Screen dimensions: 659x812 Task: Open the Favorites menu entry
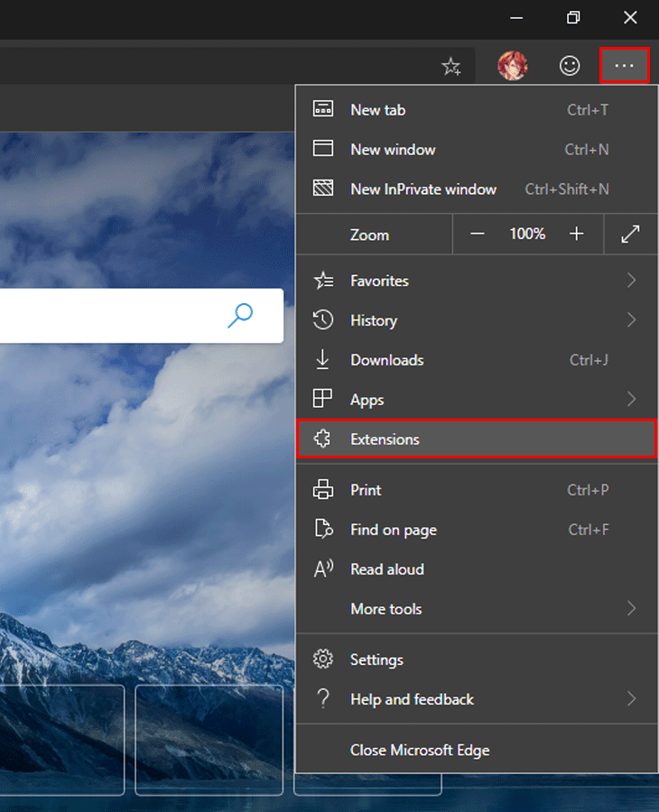(477, 281)
